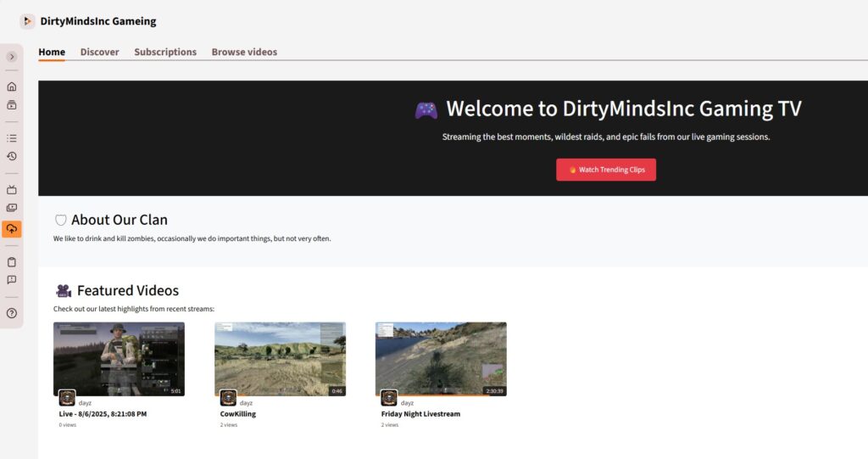Open the CowKilling video title link

238,414
